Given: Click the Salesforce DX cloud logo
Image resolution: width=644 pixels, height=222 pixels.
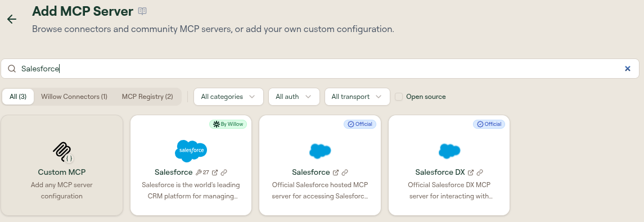Looking at the screenshot, I should tap(449, 151).
